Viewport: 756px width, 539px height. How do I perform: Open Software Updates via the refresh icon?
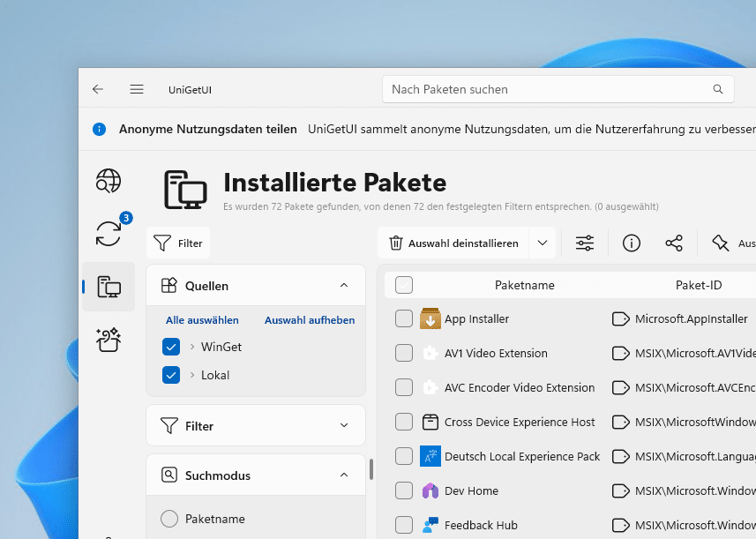coord(108,234)
